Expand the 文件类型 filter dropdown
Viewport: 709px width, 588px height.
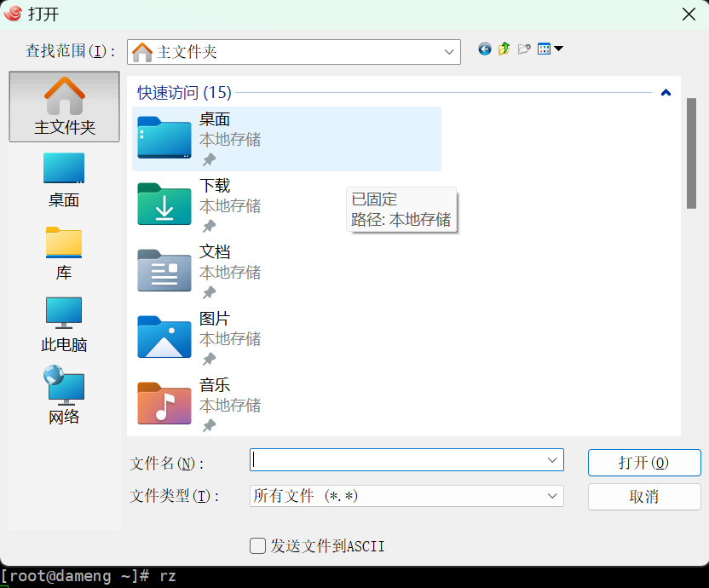click(x=551, y=496)
